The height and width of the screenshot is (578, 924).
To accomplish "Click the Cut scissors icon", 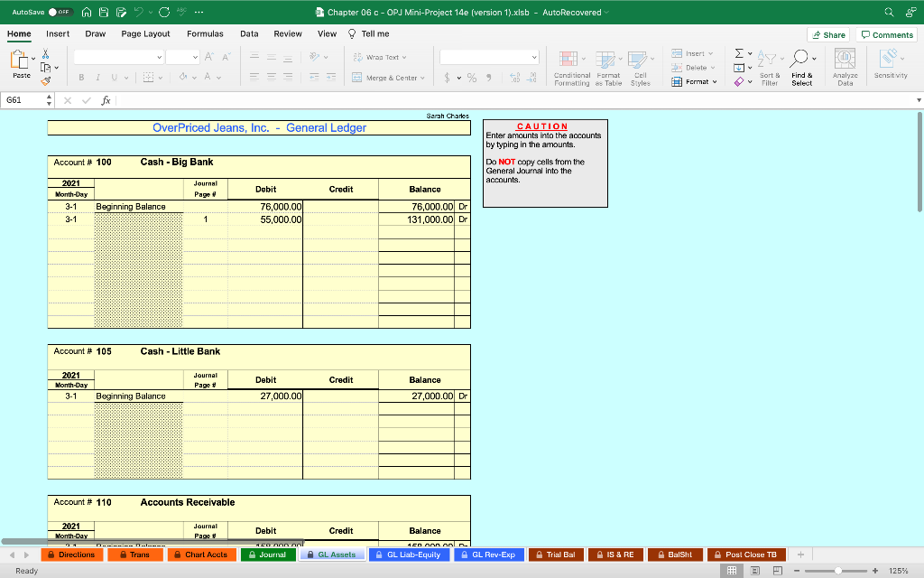I will point(45,53).
